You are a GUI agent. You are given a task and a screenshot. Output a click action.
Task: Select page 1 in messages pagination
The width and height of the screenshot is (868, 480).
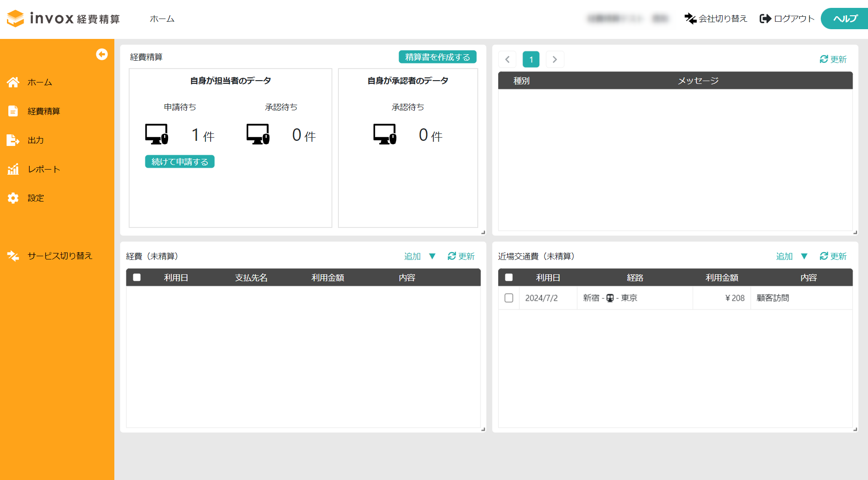tap(531, 59)
